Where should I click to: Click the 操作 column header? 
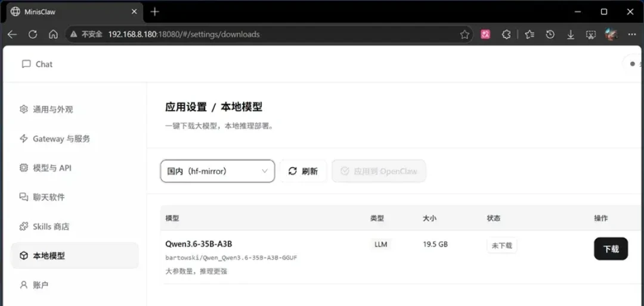pos(600,218)
